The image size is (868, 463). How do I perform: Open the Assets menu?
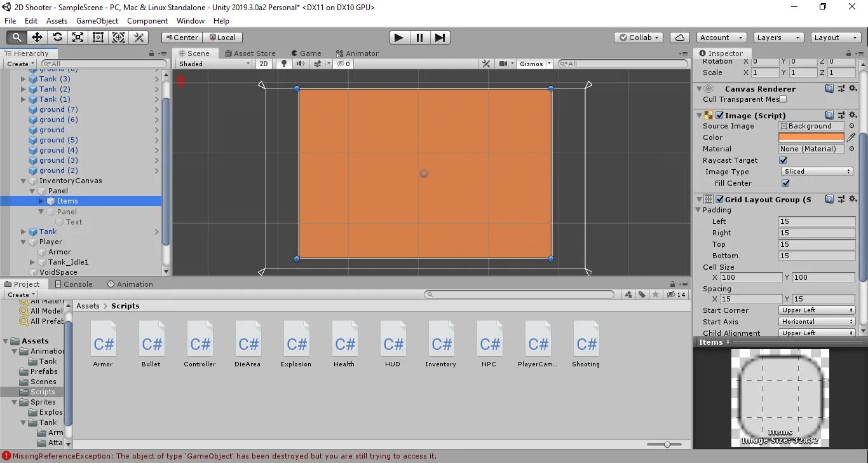(57, 20)
